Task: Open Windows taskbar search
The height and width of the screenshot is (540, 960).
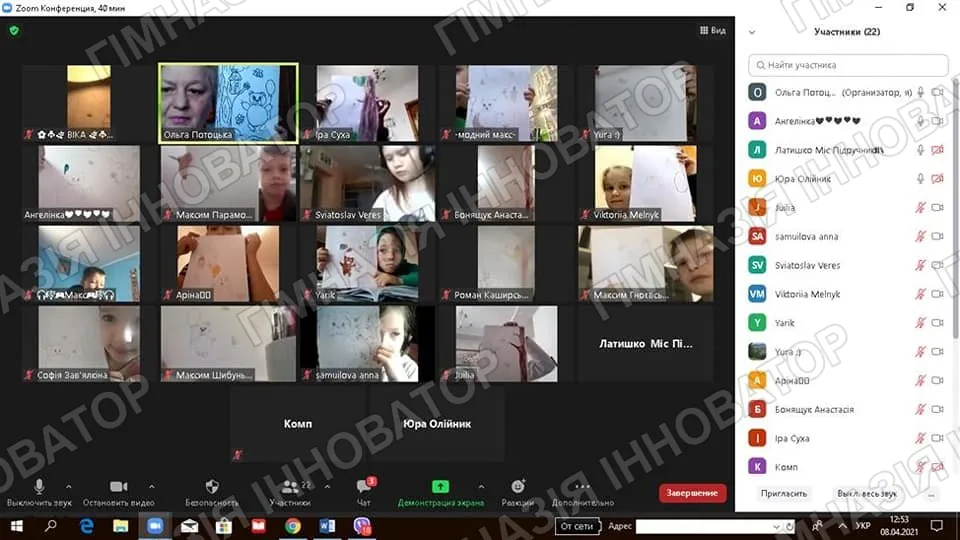Action: pyautogui.click(x=51, y=526)
